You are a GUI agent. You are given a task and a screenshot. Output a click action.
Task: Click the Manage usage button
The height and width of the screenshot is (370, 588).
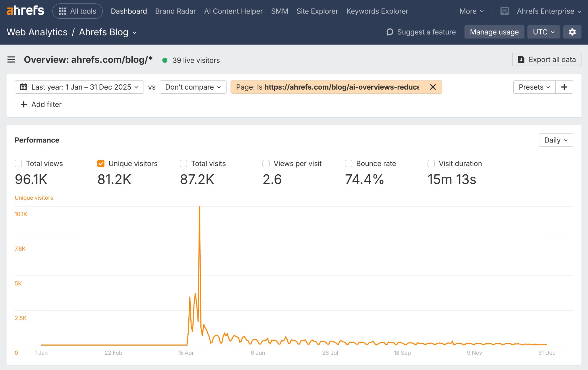[x=494, y=32]
